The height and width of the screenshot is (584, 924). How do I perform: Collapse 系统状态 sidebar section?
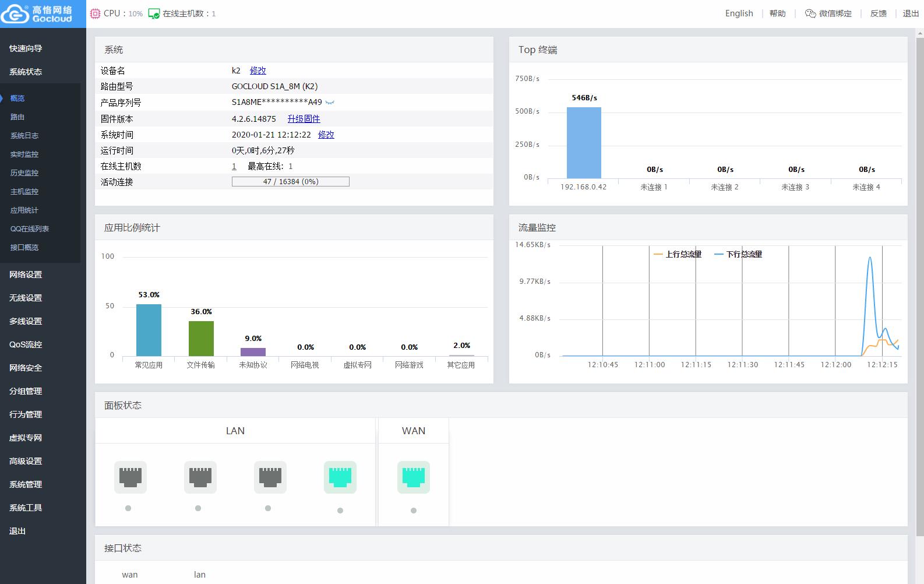point(26,72)
